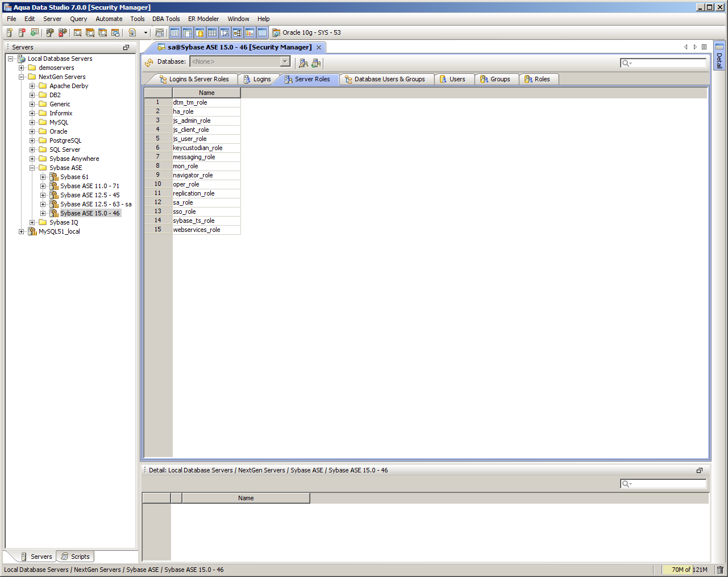Viewport: 728px width, 577px height.
Task: Click in the Detail panel filter search field
Action: pyautogui.click(x=663, y=483)
